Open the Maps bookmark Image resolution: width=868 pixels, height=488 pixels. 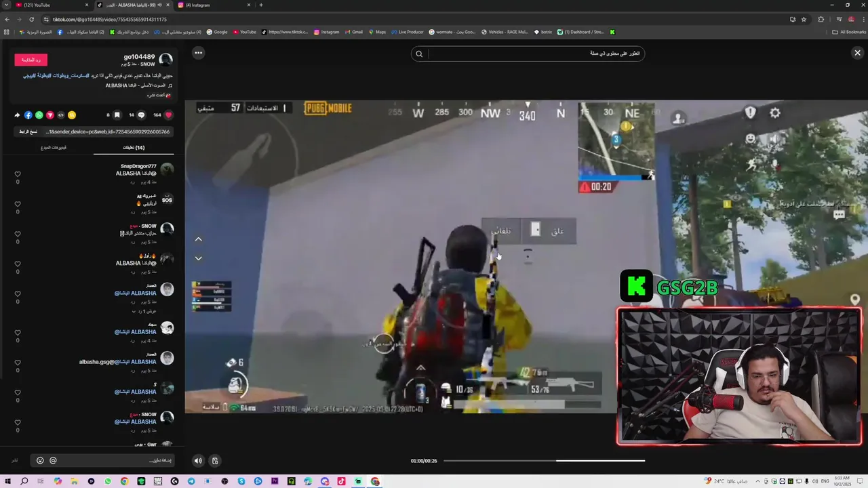pyautogui.click(x=377, y=32)
